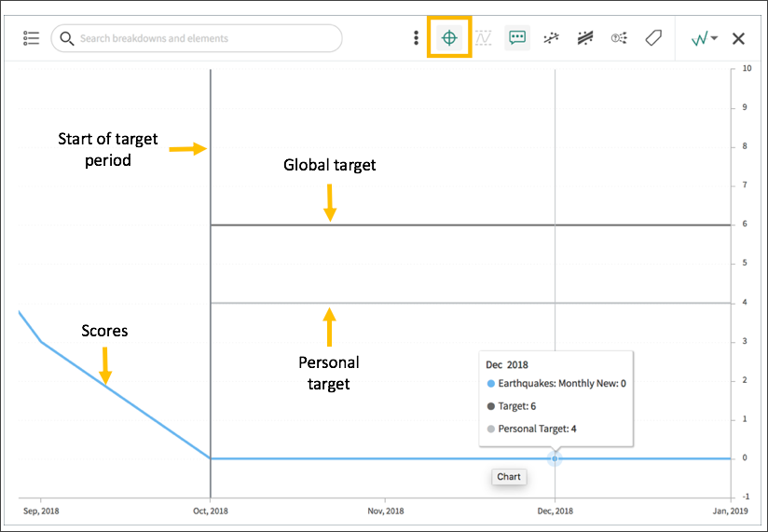Image resolution: width=768 pixels, height=532 pixels.
Task: Toggle the greyed-out dashed line chart icon
Action: [x=483, y=38]
